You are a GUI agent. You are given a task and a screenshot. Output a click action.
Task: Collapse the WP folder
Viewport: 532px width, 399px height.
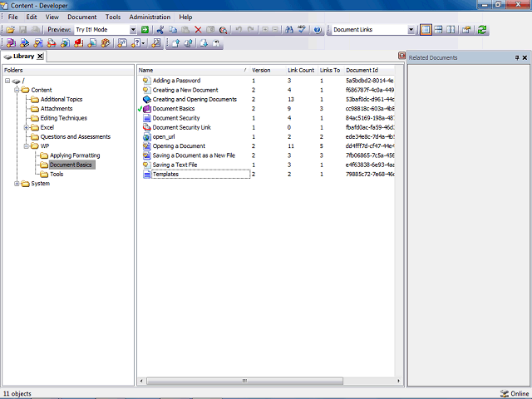[26, 146]
